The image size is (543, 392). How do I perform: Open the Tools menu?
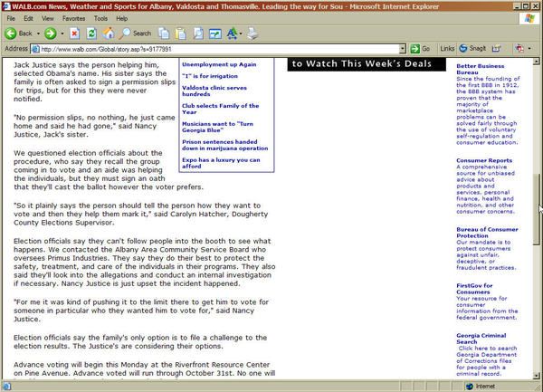[x=100, y=17]
